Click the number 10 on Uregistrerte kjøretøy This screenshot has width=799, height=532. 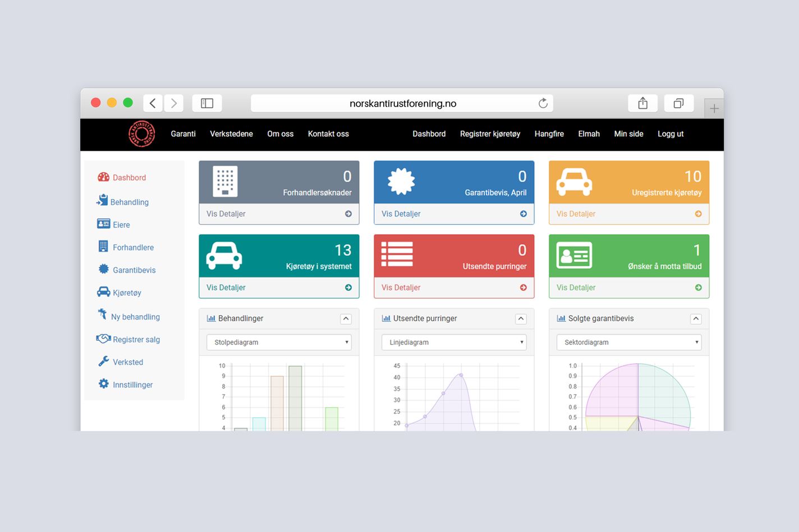click(x=693, y=176)
